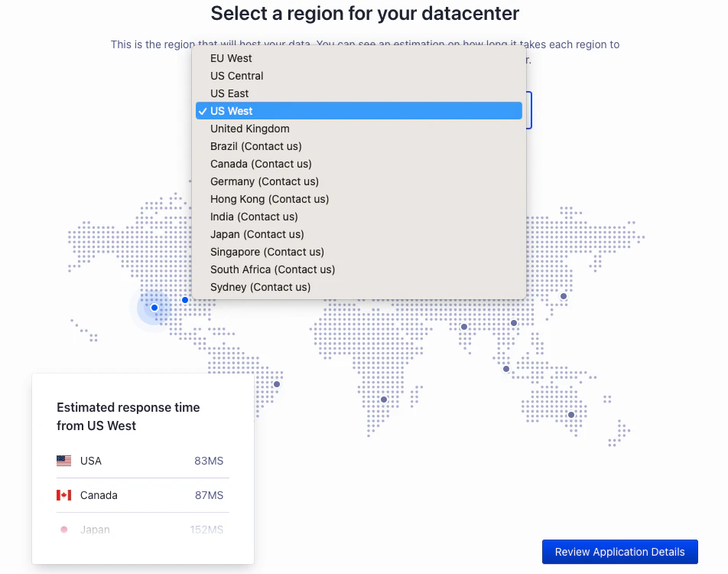The width and height of the screenshot is (728, 574).
Task: Select the US Central marker on the map
Action: pyautogui.click(x=185, y=300)
